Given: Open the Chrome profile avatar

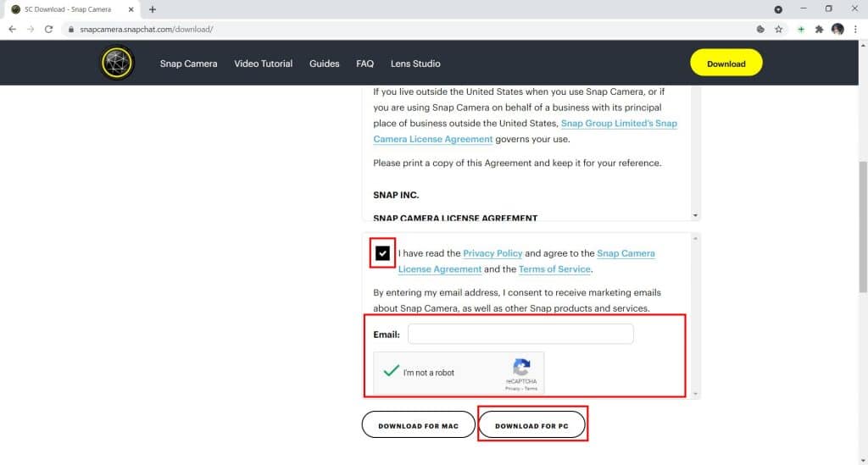Looking at the screenshot, I should pyautogui.click(x=837, y=30).
